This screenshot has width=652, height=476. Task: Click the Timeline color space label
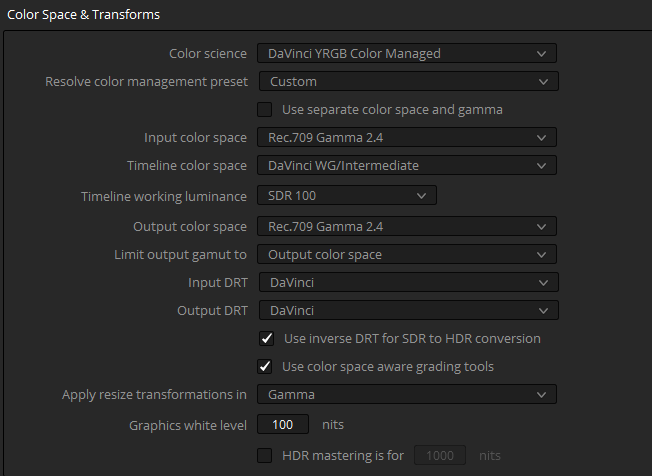coord(187,165)
